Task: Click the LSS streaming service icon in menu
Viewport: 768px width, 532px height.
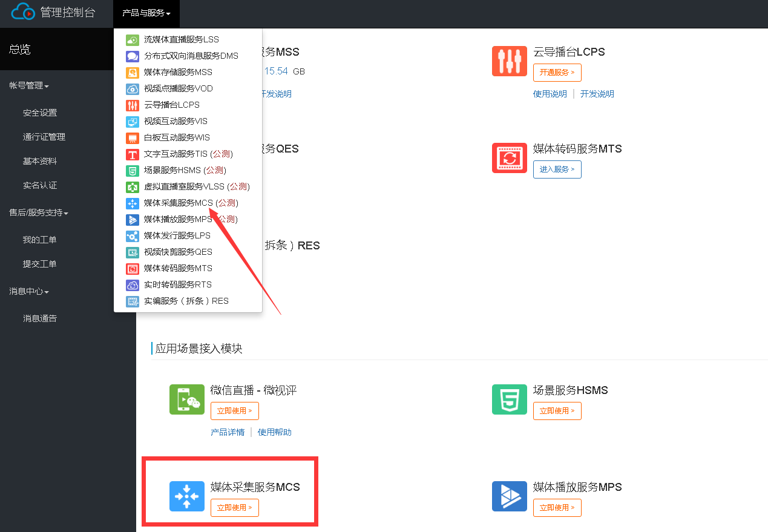Action: 133,40
